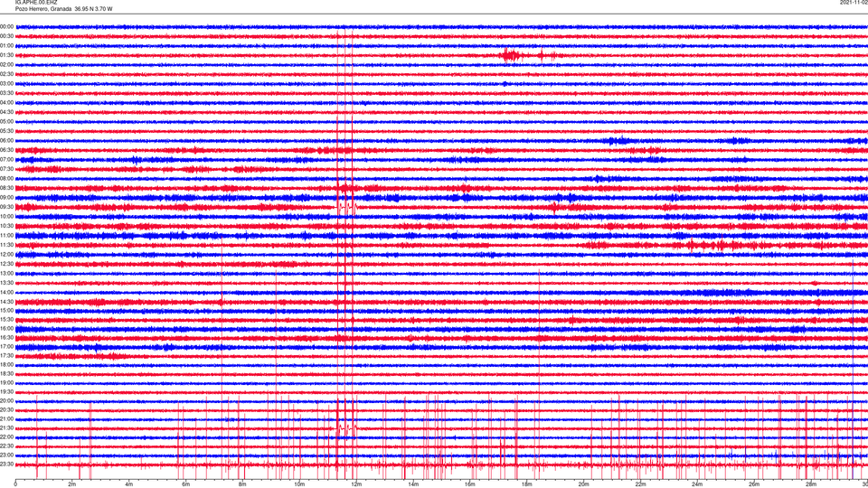Click the 4m tick on minute axis
Screen dimensions: 868x488
tap(129, 484)
